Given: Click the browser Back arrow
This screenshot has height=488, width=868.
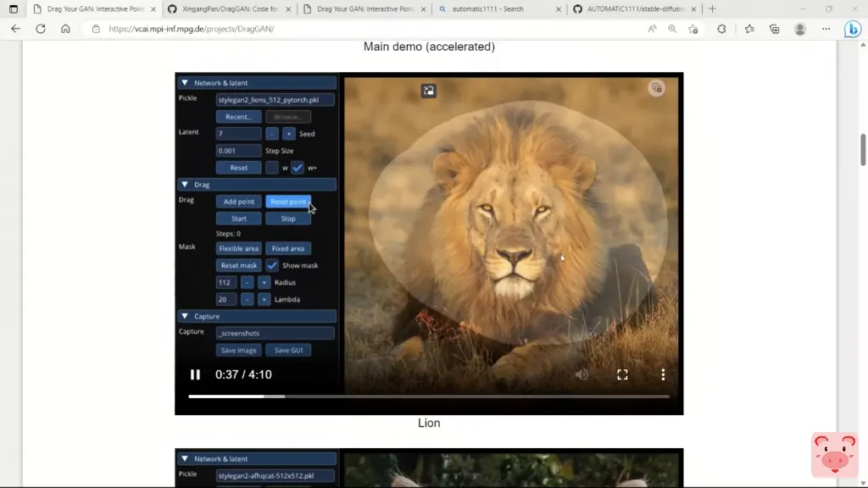Looking at the screenshot, I should click(15, 29).
